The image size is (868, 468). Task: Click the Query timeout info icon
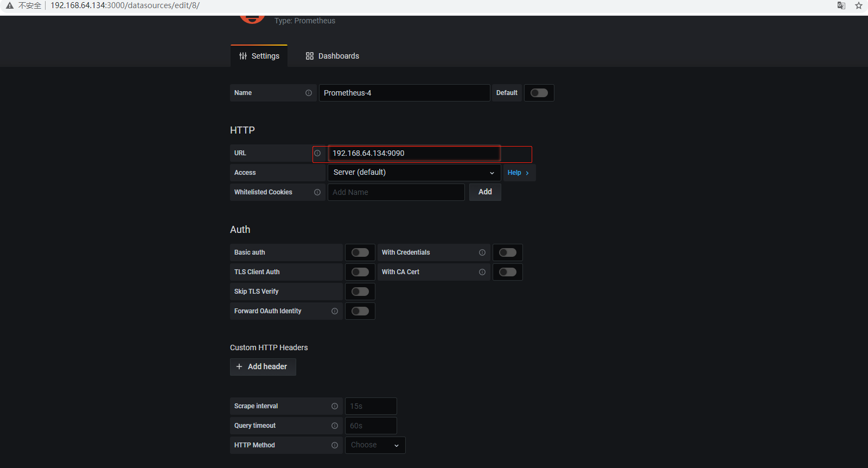pyautogui.click(x=335, y=426)
